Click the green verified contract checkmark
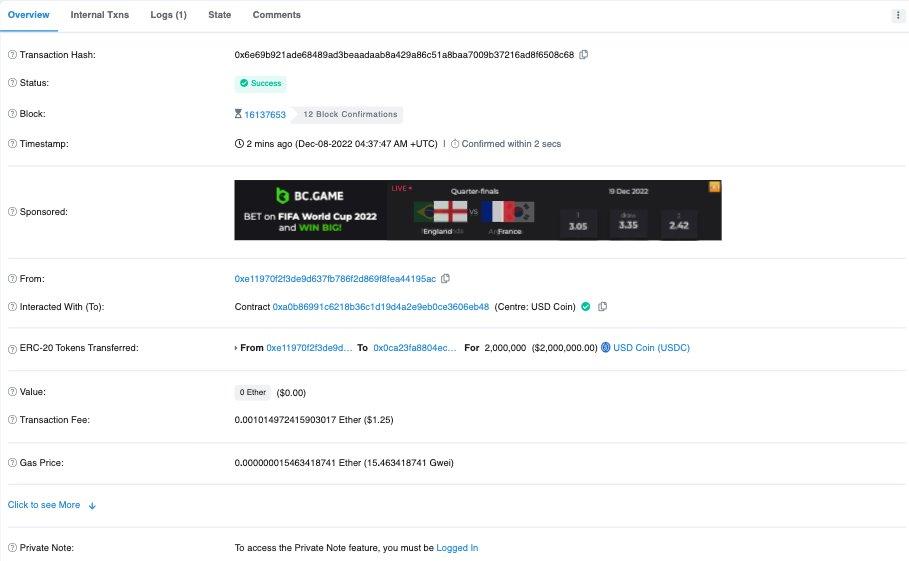Screen dimensions: 909x561 pos(586,307)
